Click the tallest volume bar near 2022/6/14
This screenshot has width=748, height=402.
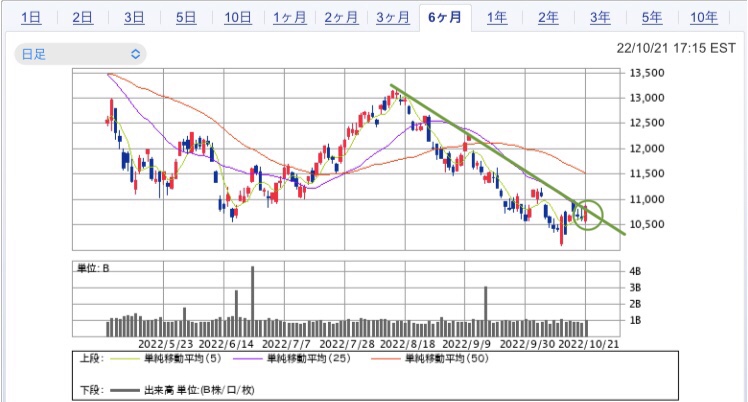252,301
